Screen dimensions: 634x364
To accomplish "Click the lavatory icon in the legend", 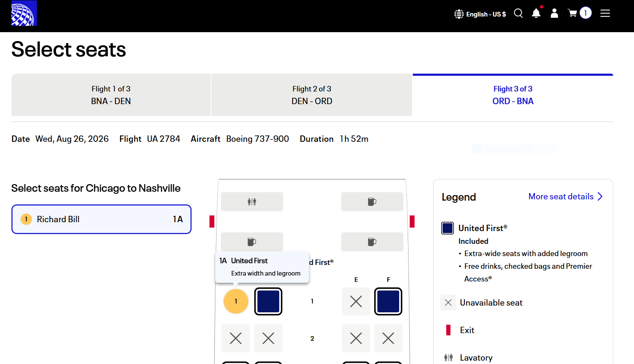I will click(448, 358).
